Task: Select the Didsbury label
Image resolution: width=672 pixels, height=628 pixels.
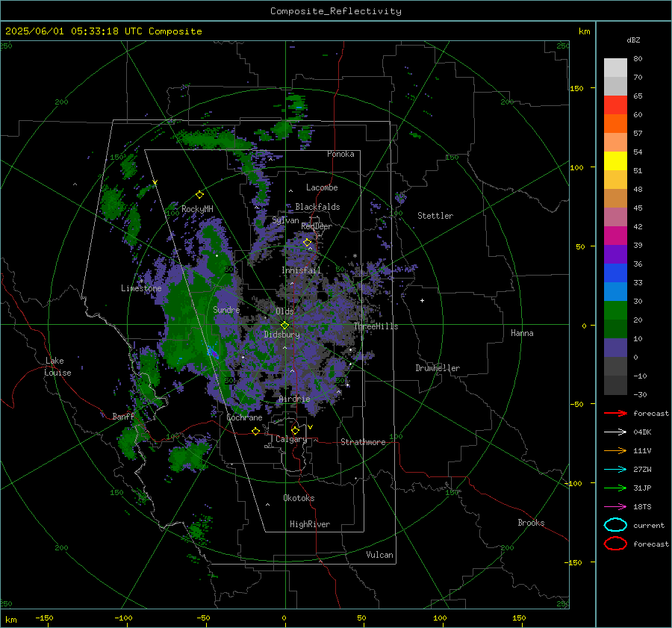Action: coord(282,335)
